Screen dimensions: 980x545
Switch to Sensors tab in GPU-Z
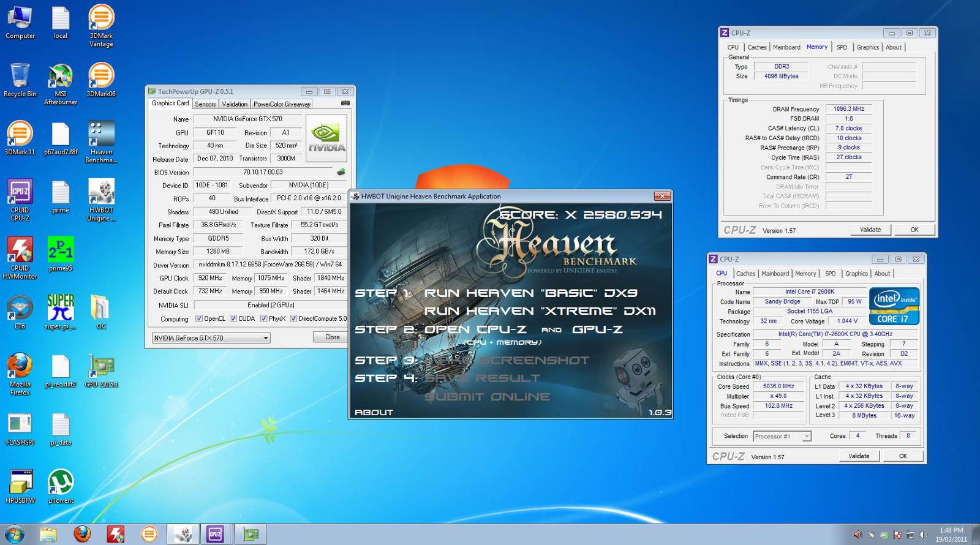pos(205,104)
